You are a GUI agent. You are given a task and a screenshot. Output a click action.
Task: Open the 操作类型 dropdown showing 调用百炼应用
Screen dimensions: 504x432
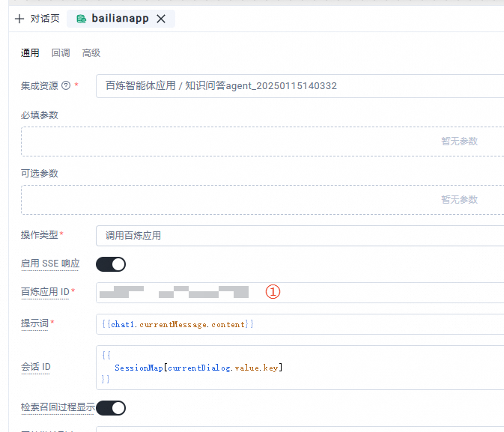(x=300, y=236)
